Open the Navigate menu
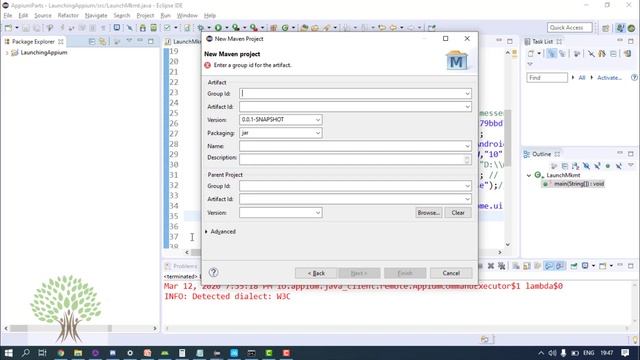 click(x=96, y=16)
